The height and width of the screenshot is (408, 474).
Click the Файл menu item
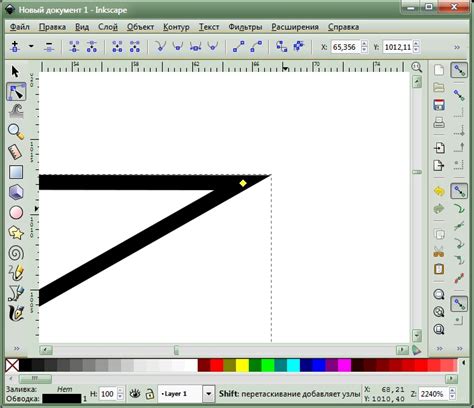(x=20, y=27)
